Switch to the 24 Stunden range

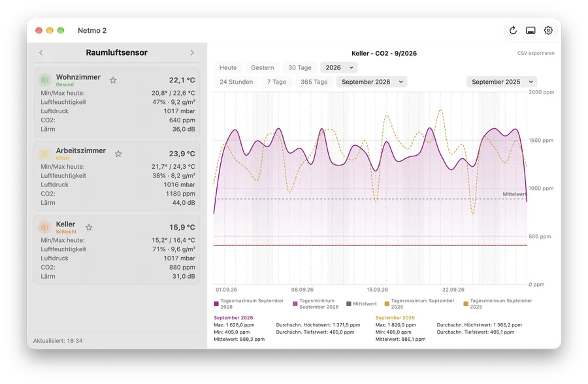237,82
